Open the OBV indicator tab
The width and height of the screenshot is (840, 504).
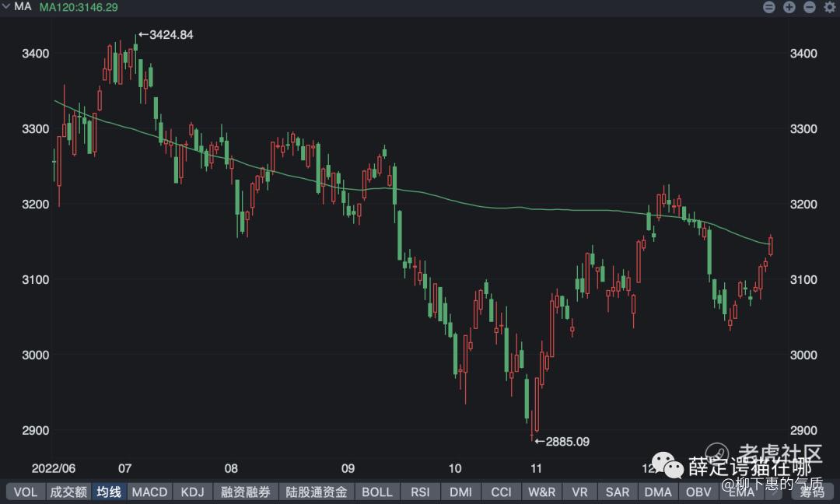[698, 492]
